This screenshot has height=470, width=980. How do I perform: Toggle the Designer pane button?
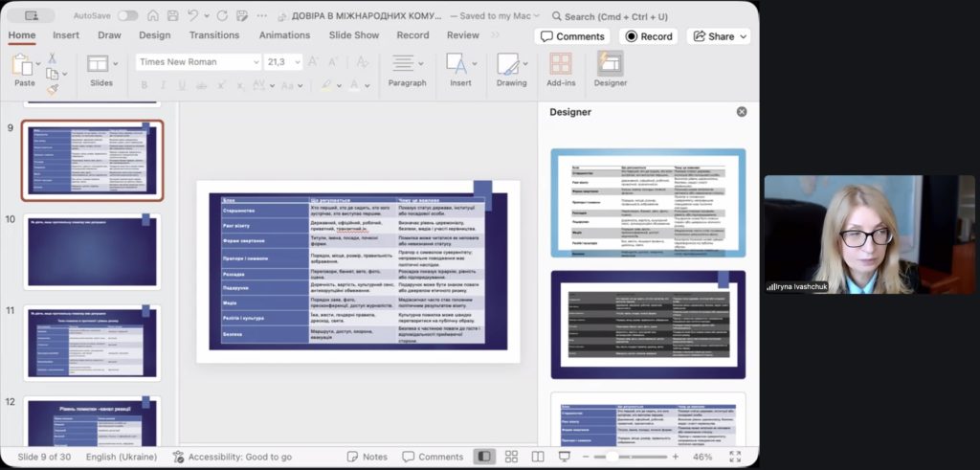[x=610, y=68]
